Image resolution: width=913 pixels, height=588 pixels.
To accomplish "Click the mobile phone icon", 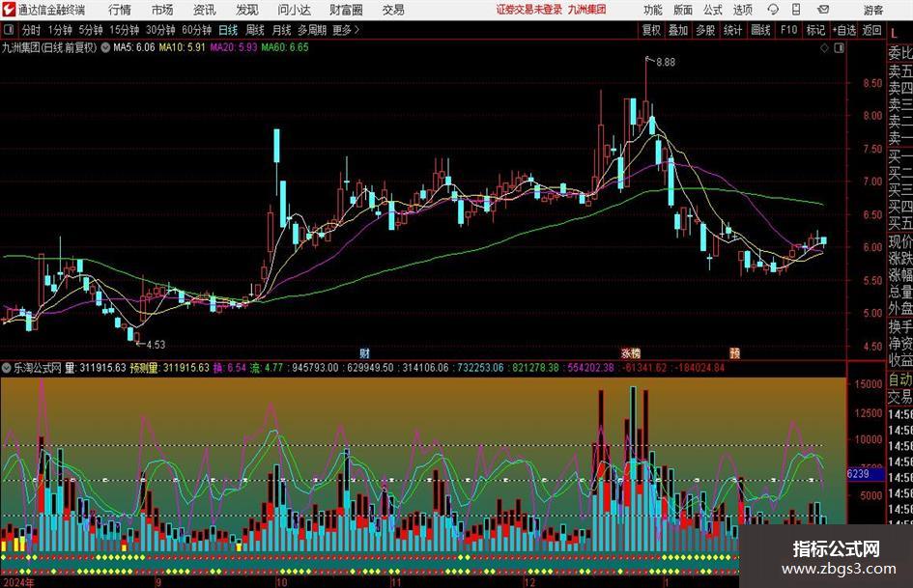I will pos(796,10).
